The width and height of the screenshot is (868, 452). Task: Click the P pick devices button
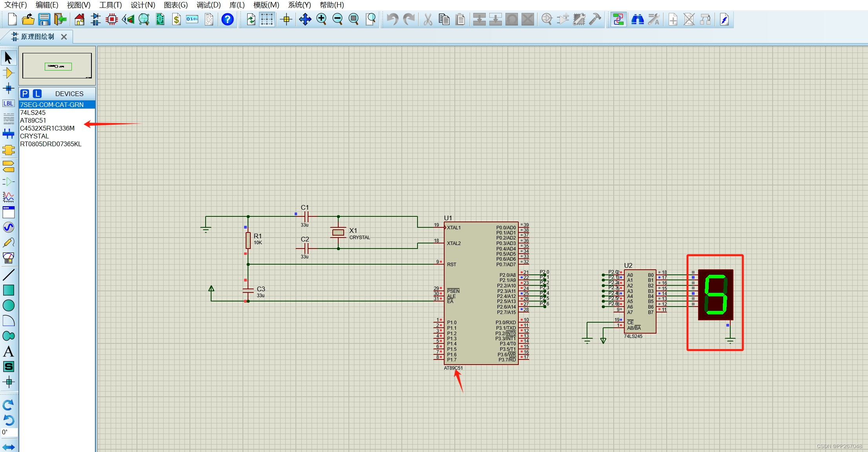tap(25, 94)
